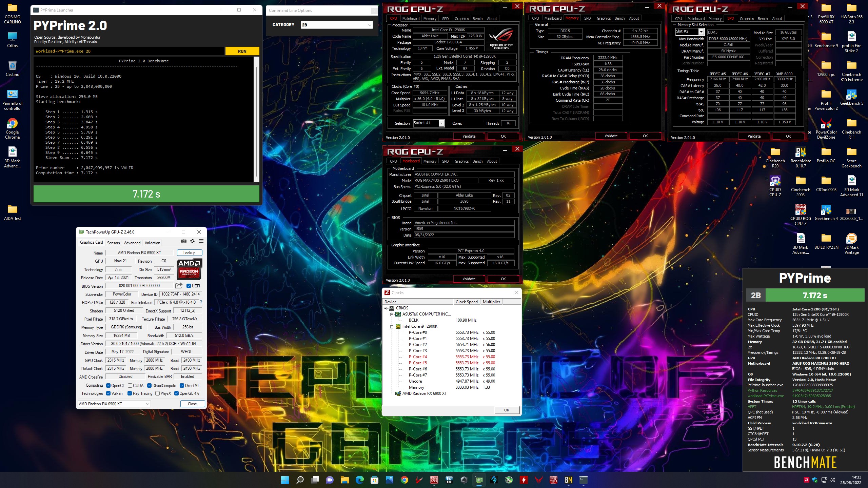This screenshot has width=868, height=488.
Task: Click the BM BenchMate taskbar icon
Action: click(568, 480)
